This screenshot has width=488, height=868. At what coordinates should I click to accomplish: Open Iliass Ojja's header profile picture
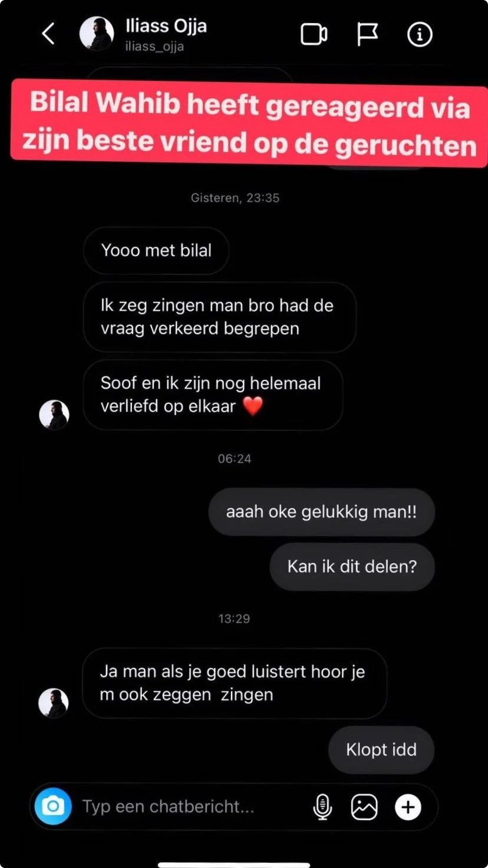tap(97, 34)
